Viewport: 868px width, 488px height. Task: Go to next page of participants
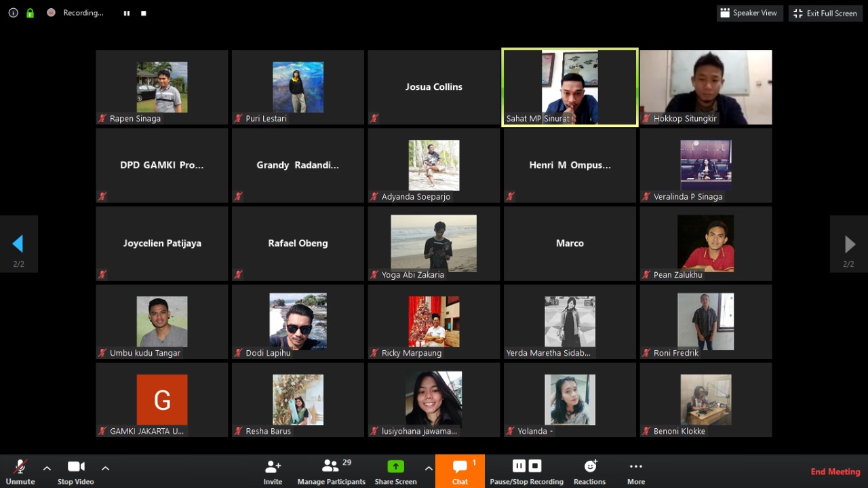(849, 244)
